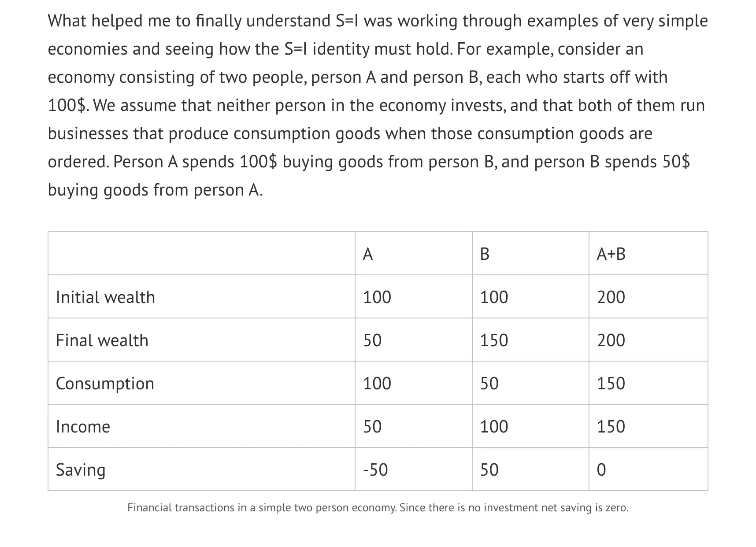Viewport: 756px width, 547px height.
Task: Select column header 'A'
Action: [367, 254]
